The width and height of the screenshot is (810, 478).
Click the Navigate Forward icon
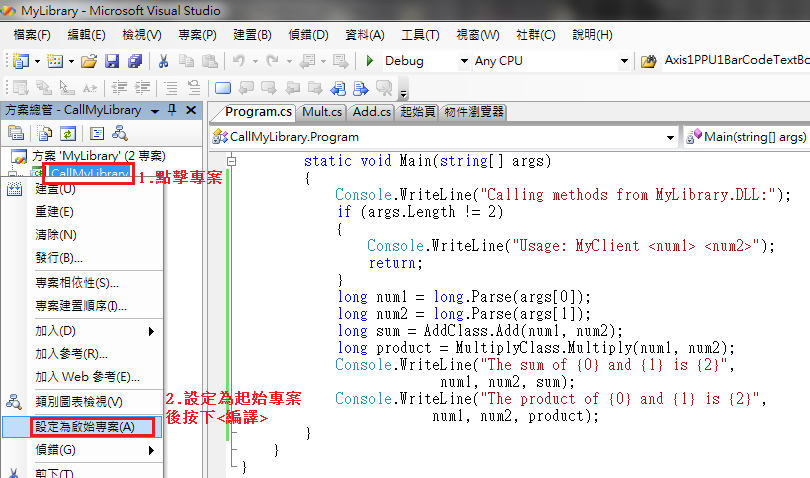[x=340, y=61]
